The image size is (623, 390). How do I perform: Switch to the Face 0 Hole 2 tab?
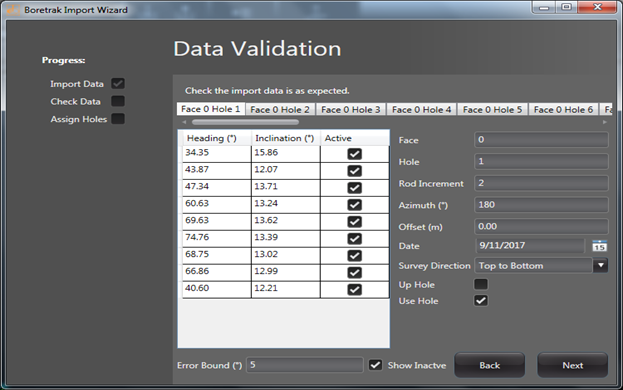pos(280,110)
